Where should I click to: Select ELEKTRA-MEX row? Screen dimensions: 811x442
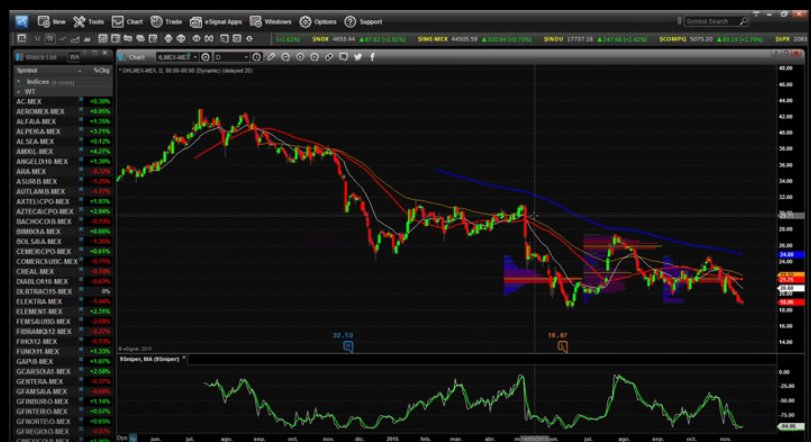click(x=64, y=301)
